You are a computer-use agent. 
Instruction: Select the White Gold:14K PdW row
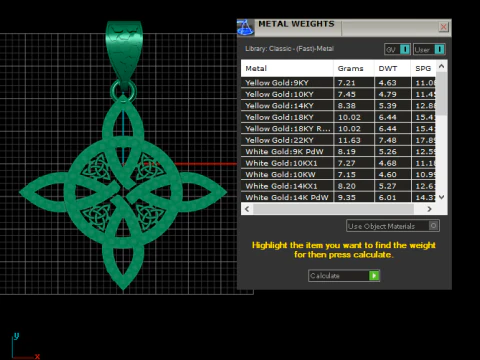click(x=338, y=198)
